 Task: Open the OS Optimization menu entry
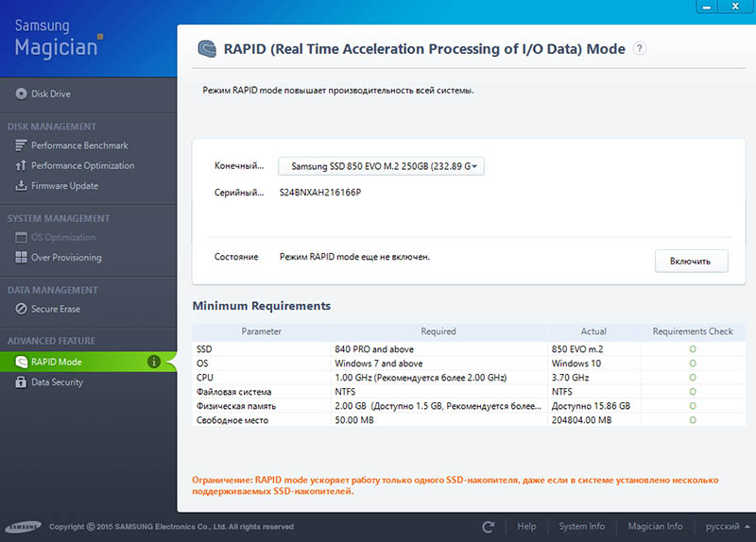(63, 237)
